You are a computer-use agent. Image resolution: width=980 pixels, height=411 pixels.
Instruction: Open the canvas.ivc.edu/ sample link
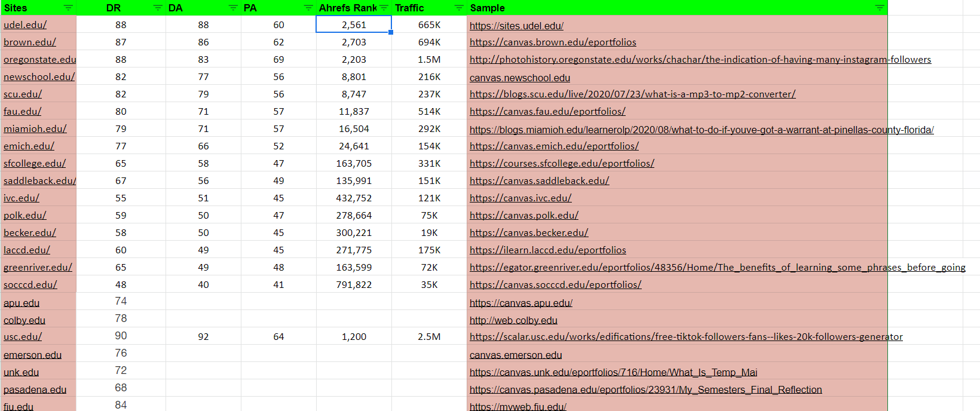[520, 198]
